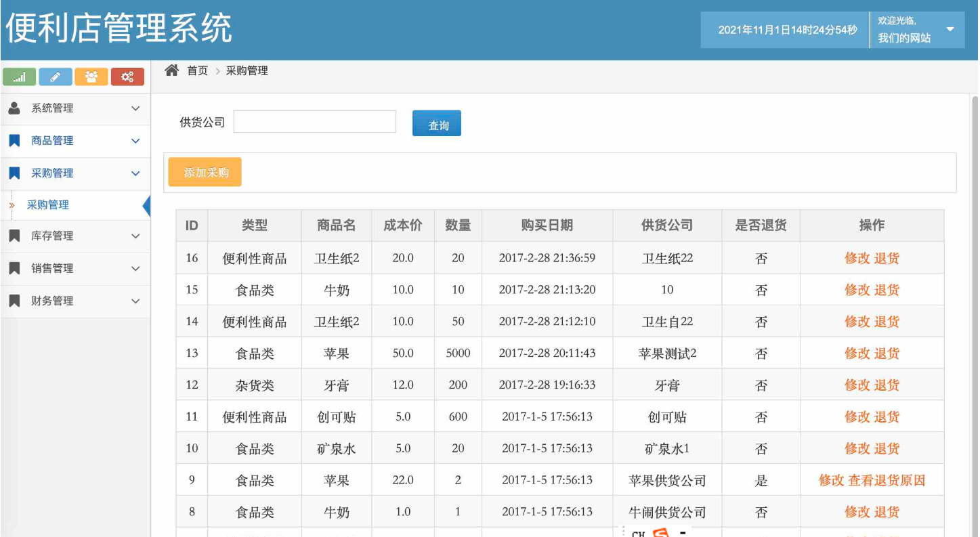Click the 查询 search button
This screenshot has height=537, width=980.
coord(437,123)
